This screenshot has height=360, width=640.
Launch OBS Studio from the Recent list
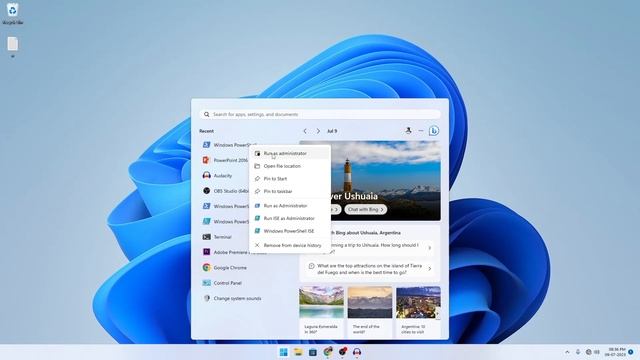pos(225,191)
